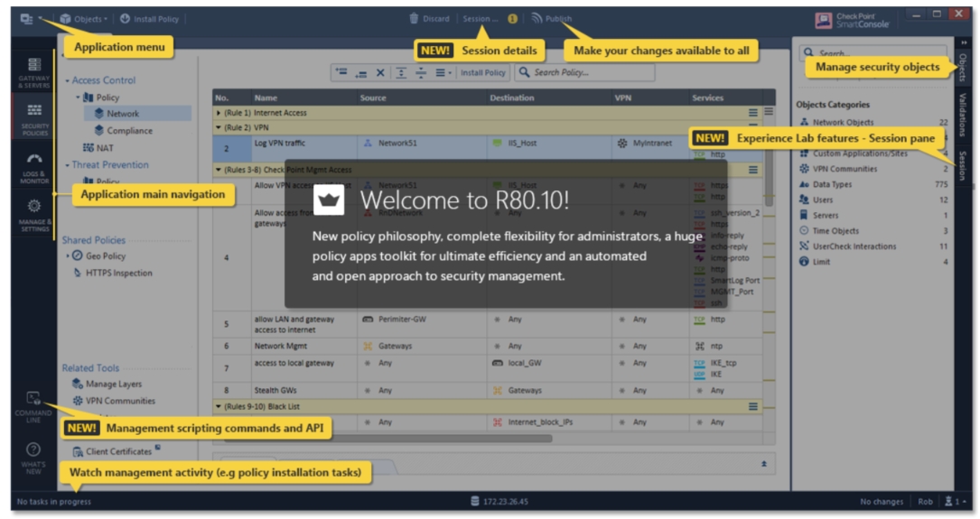
Task: Launch the Command Line tool
Action: click(33, 407)
